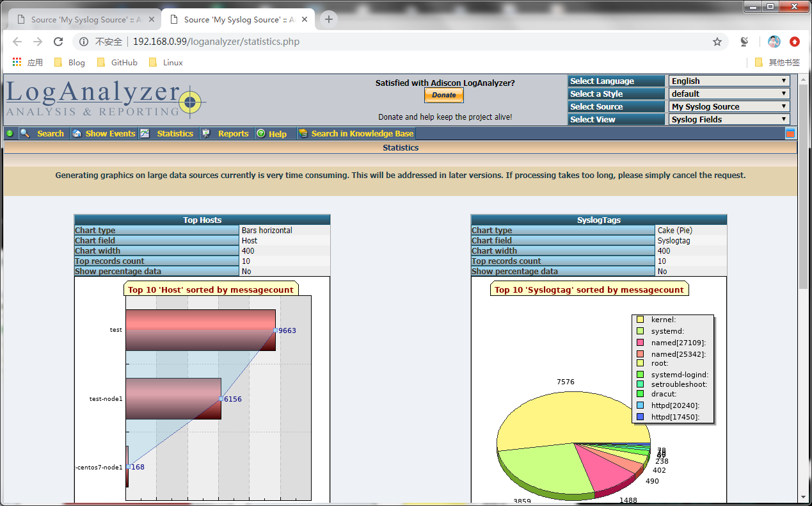Screen dimensions: 812x506
Task: Click the scrollbar down arrow
Action: (x=804, y=497)
